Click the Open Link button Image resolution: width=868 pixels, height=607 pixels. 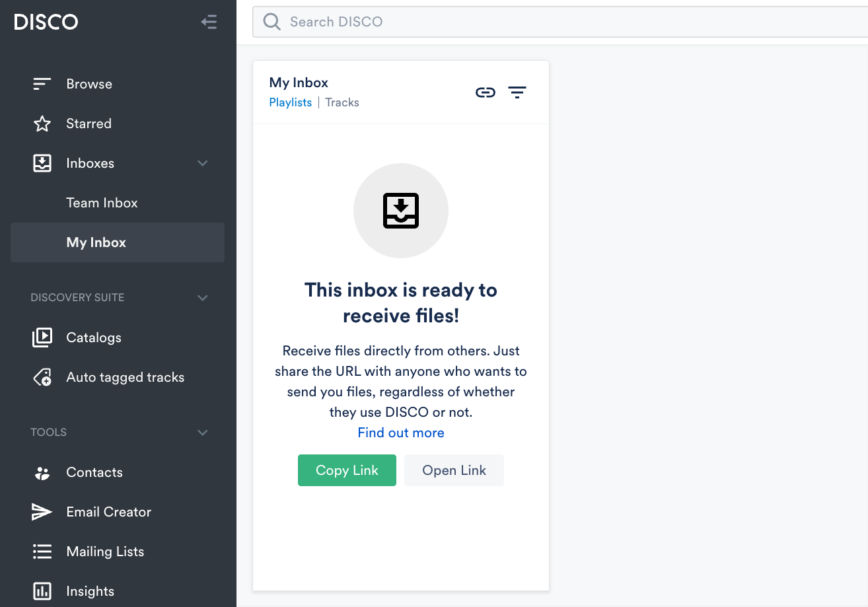point(454,470)
